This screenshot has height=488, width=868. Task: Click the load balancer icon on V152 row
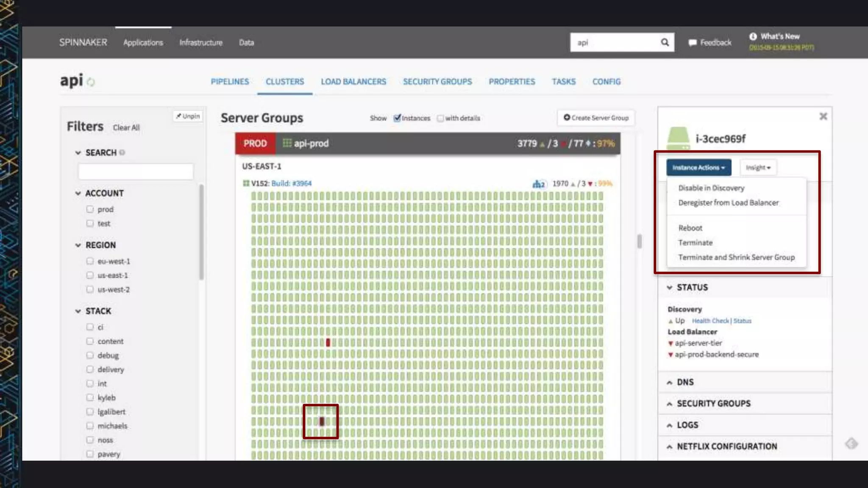click(539, 184)
